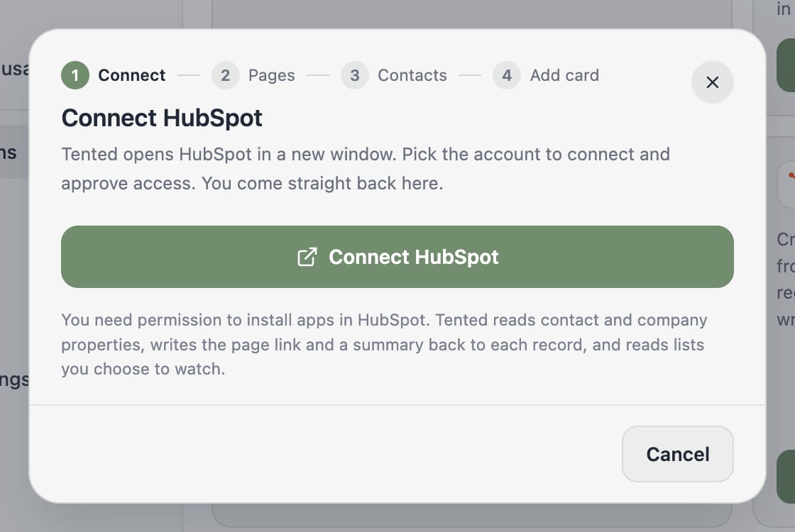The height and width of the screenshot is (532, 795).
Task: Click the green Connect HubSpot button
Action: coord(397,257)
